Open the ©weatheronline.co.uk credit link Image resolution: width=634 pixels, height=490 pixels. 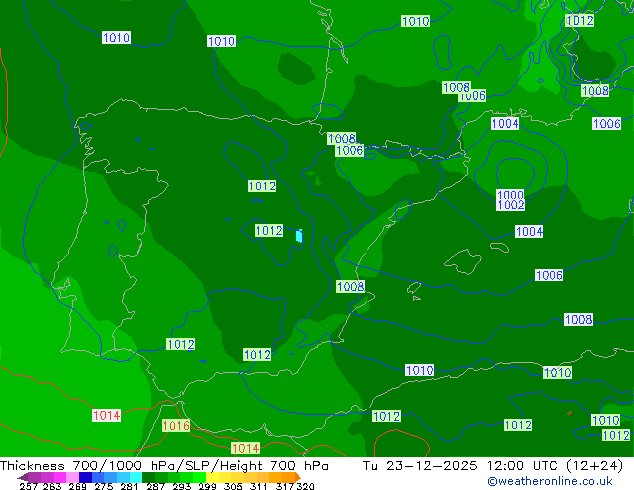550,481
